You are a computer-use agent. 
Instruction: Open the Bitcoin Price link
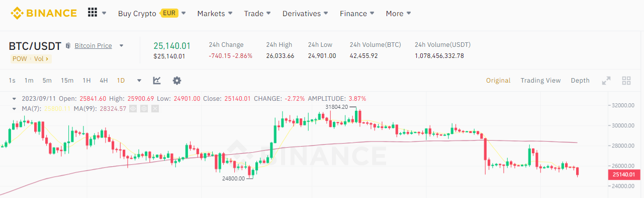93,46
